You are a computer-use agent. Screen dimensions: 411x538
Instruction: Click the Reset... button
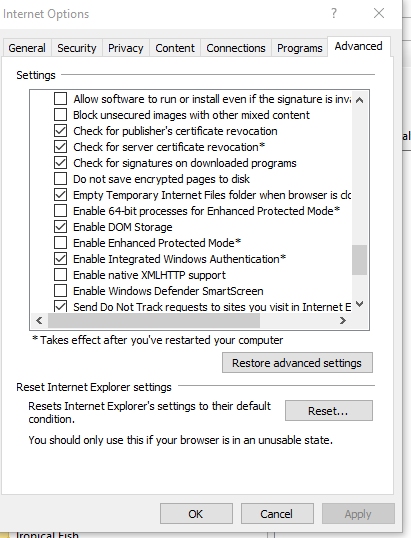click(329, 411)
